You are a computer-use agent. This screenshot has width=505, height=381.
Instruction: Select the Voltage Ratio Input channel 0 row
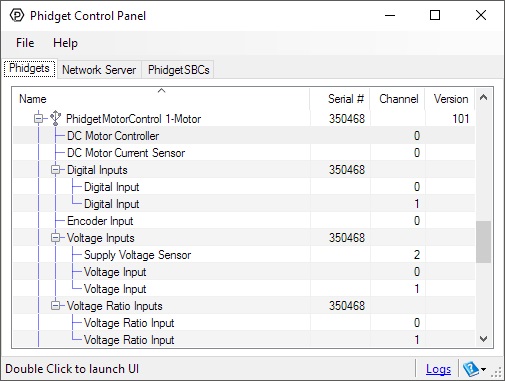(x=244, y=323)
